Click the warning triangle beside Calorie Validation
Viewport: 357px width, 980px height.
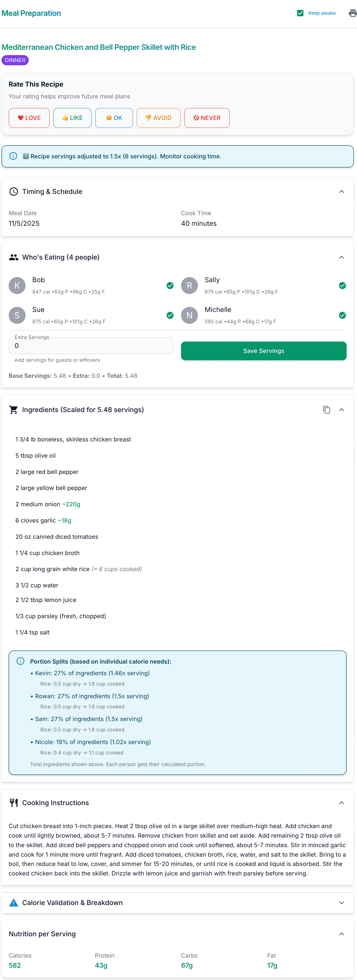coord(14,902)
